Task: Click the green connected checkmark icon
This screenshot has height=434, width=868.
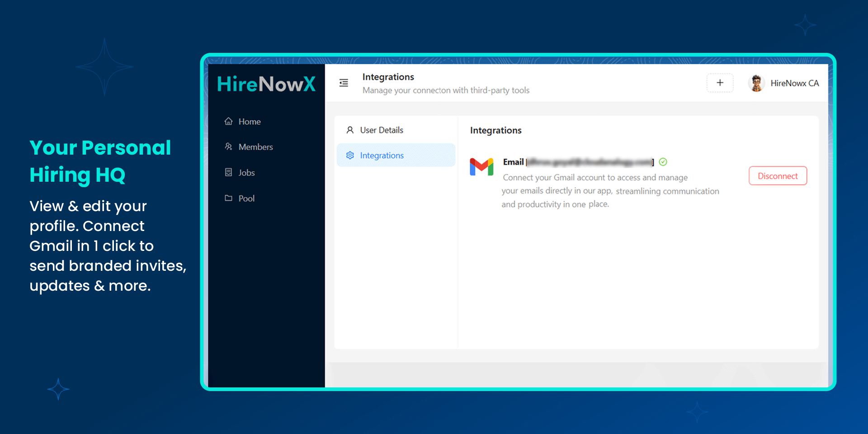Action: (x=663, y=162)
